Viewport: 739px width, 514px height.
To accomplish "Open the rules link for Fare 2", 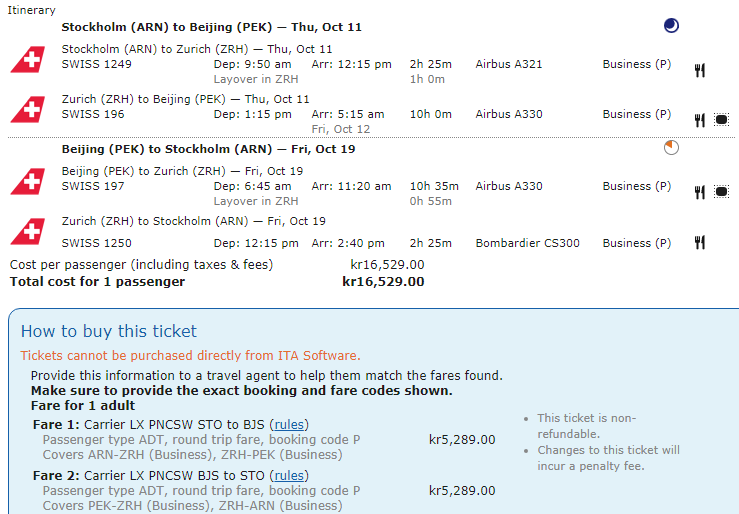I will [290, 475].
